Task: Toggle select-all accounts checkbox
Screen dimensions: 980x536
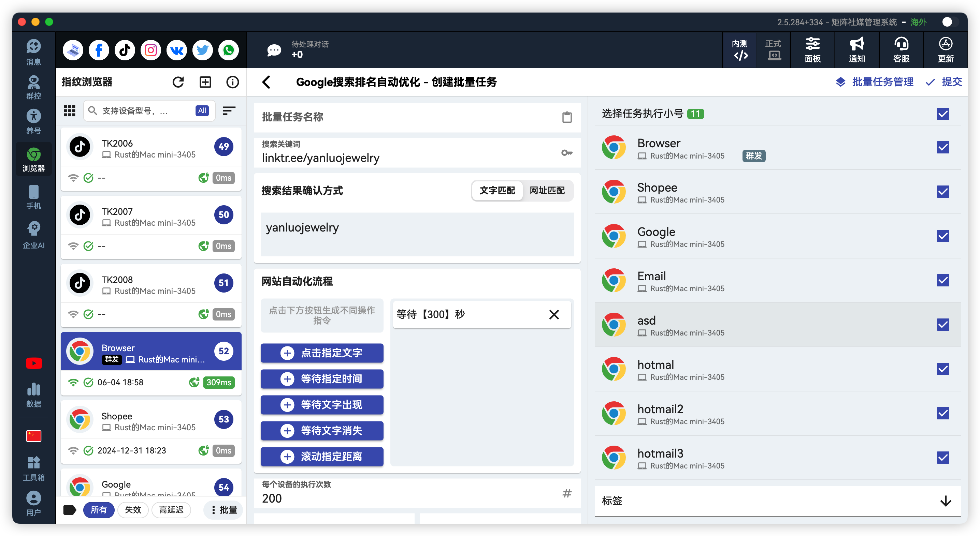Action: [x=943, y=114]
